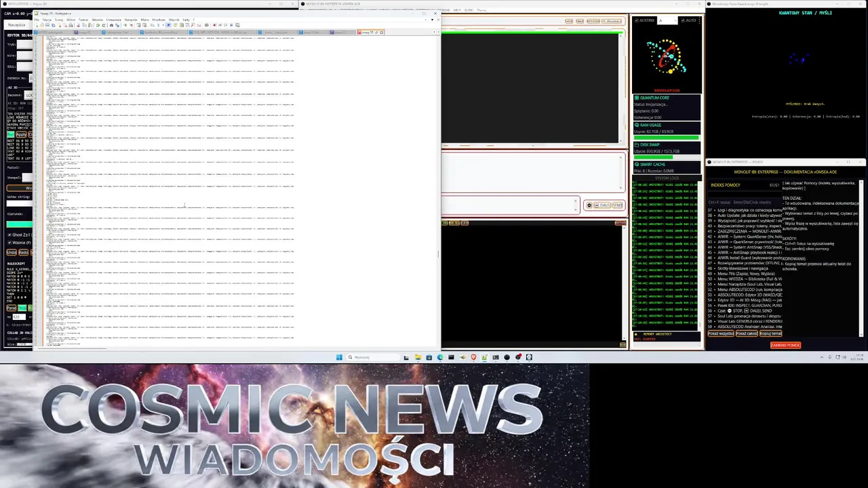
Task: Click the Undo arrow in Notepad++ toolbar
Action: tap(98, 25)
